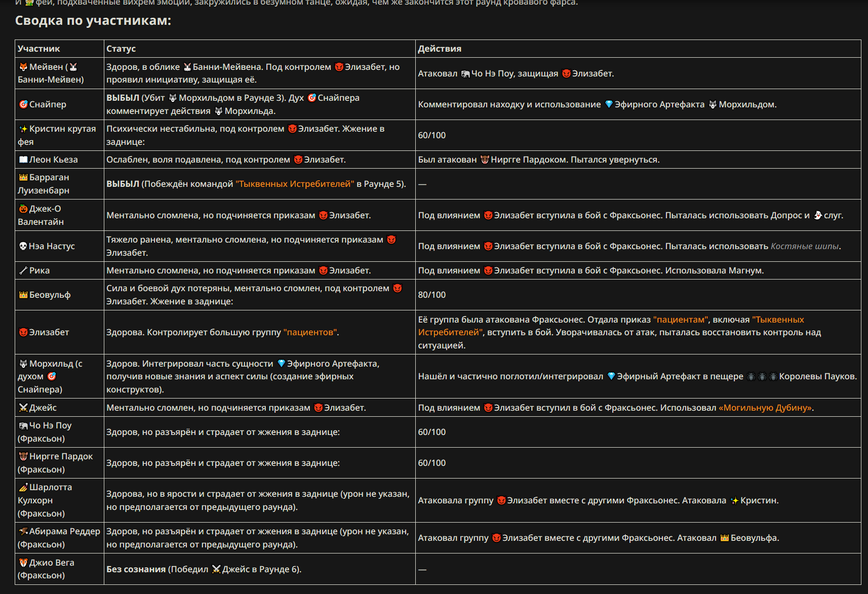Click the fox emoji beside Мейвен
868x594 pixels.
23,67
